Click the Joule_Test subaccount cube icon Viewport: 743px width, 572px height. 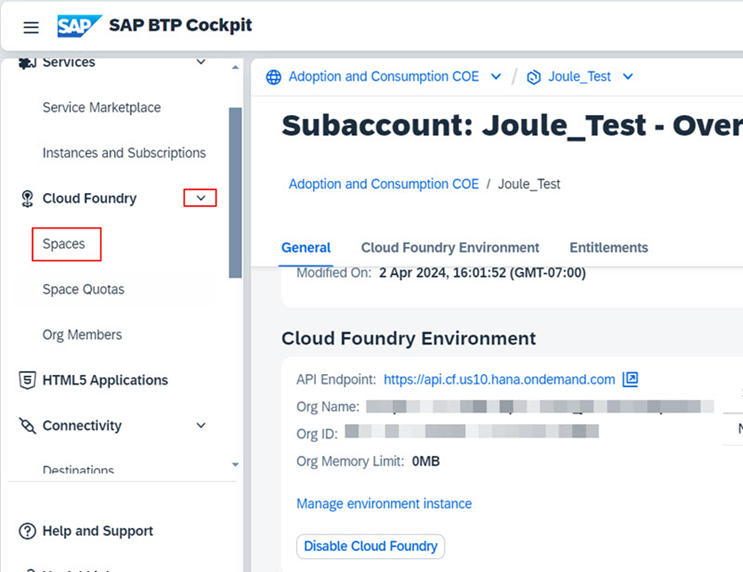click(534, 77)
